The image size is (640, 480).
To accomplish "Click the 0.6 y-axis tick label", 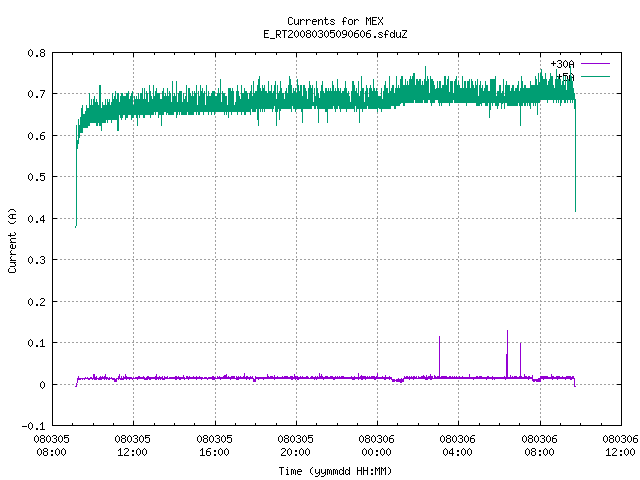I will click(x=36, y=136).
